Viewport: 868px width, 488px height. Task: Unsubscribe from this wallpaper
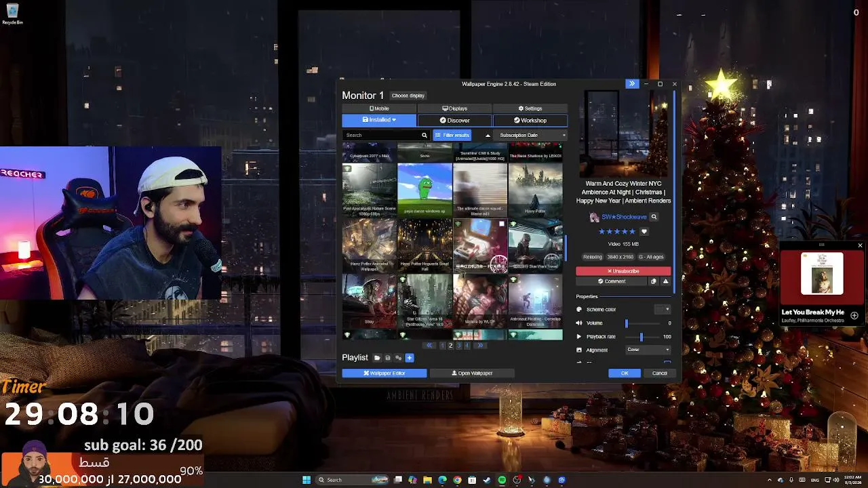623,271
